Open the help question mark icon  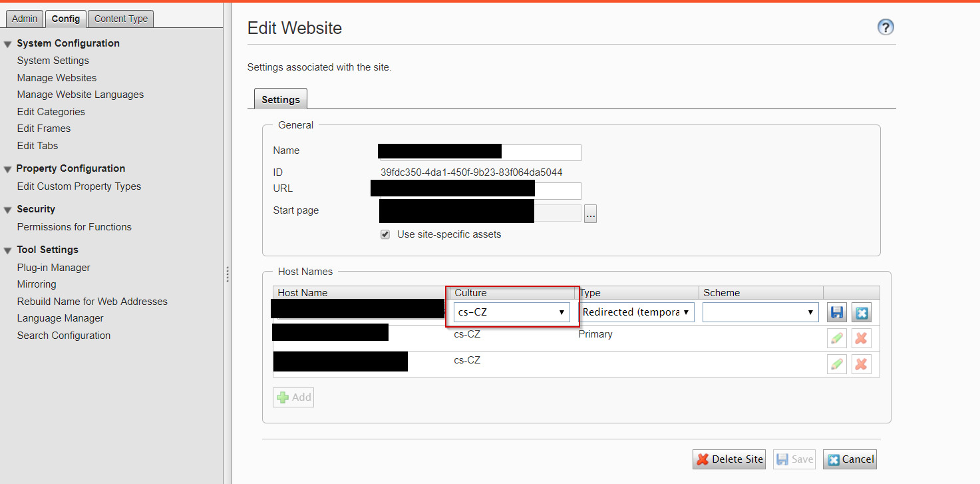(x=886, y=27)
